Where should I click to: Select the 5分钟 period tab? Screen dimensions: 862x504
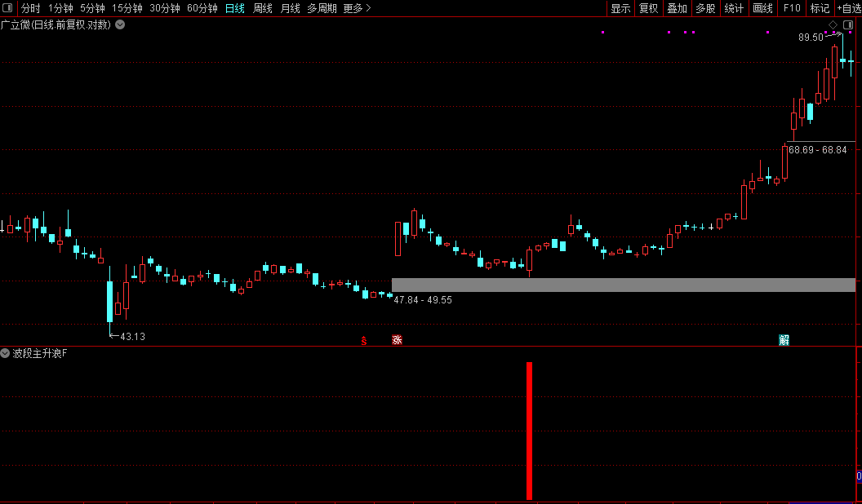(x=92, y=8)
